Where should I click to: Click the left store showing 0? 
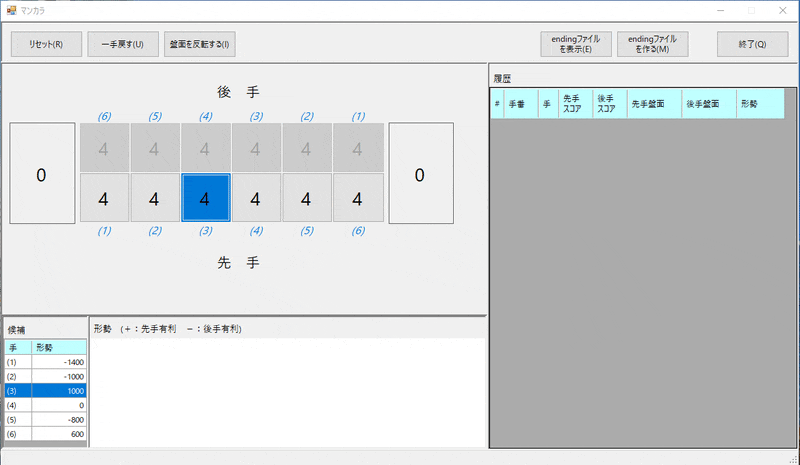click(x=42, y=173)
